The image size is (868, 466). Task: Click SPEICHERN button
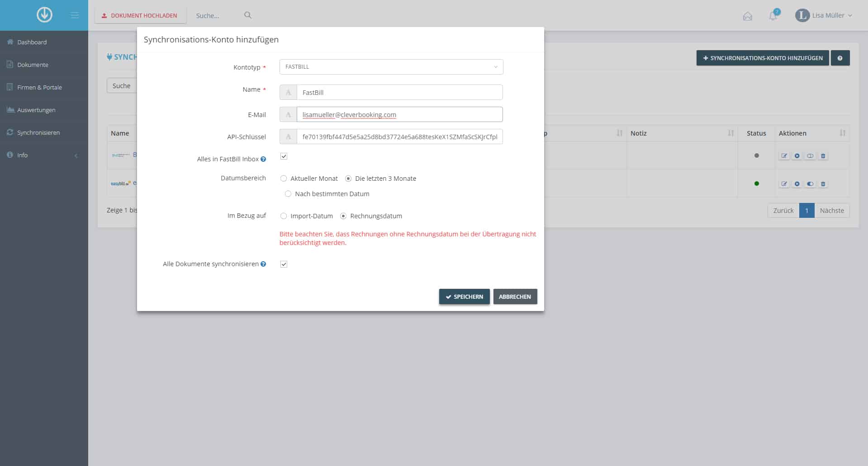click(464, 297)
